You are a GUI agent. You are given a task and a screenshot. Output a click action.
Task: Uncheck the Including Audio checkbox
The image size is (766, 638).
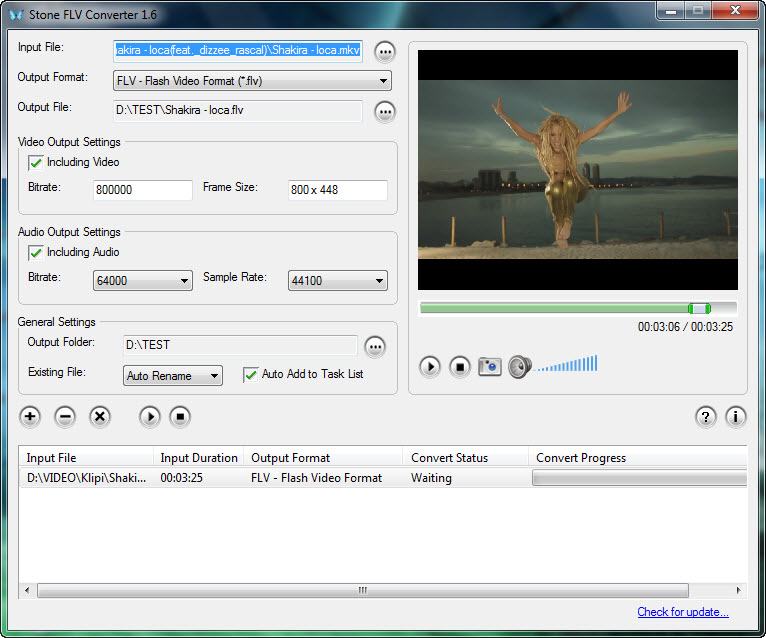click(x=36, y=252)
